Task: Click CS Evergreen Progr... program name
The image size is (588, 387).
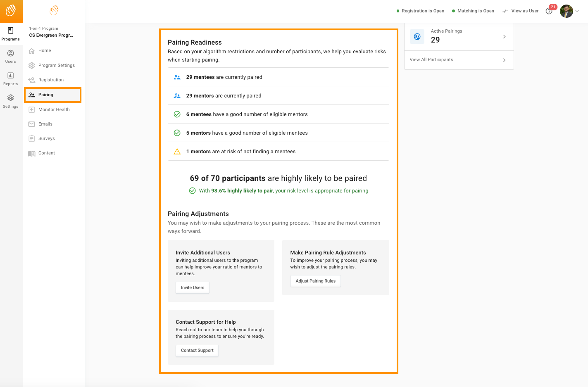Action: point(51,35)
